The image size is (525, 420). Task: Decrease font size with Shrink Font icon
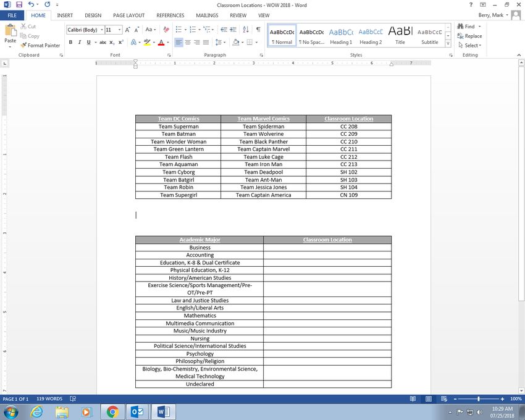136,30
